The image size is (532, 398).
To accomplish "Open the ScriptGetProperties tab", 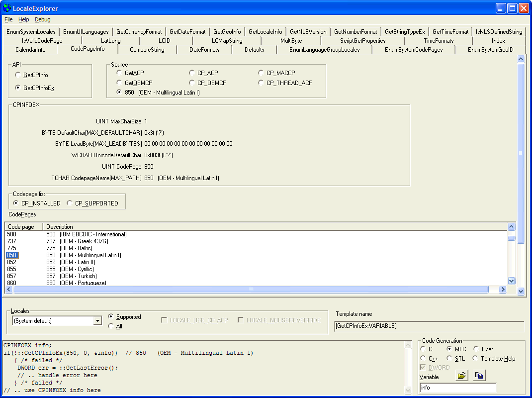I will point(362,41).
